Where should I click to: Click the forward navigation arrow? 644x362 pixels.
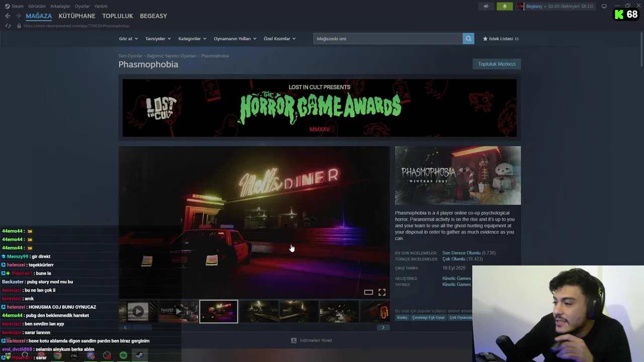pos(18,16)
